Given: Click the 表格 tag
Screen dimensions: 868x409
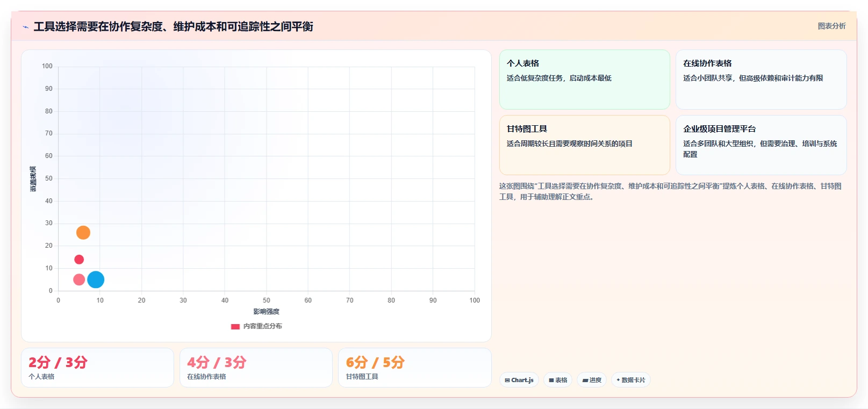Looking at the screenshot, I should coord(558,380).
